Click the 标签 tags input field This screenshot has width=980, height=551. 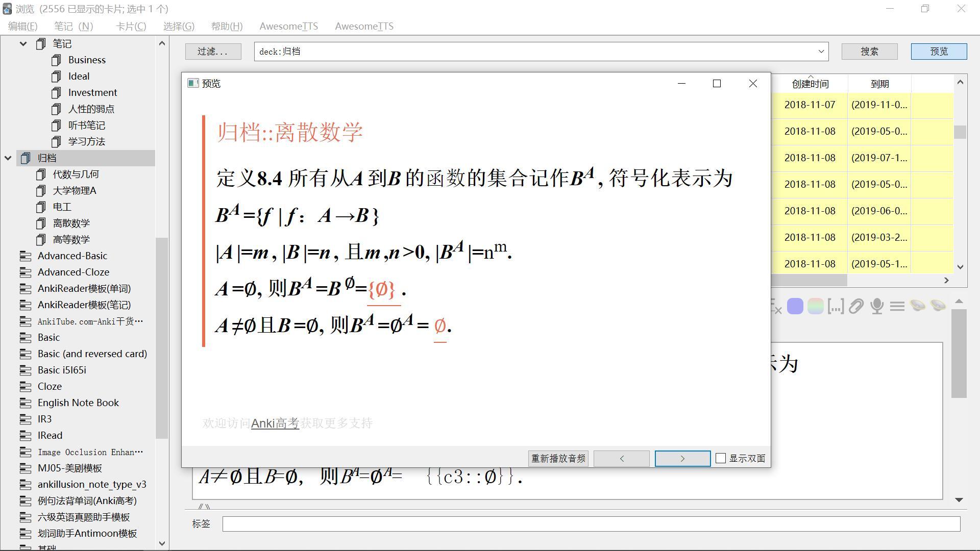(x=591, y=524)
